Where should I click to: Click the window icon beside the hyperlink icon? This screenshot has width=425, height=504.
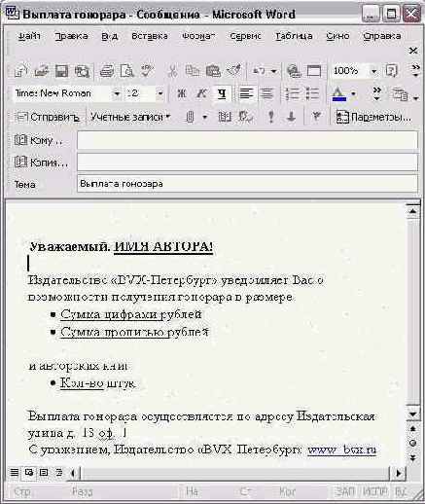click(x=314, y=71)
